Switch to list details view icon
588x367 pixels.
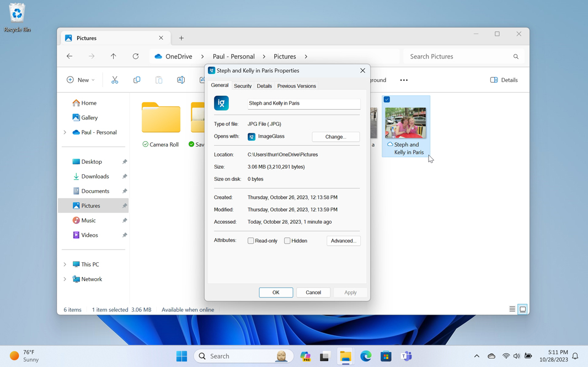coord(512,309)
